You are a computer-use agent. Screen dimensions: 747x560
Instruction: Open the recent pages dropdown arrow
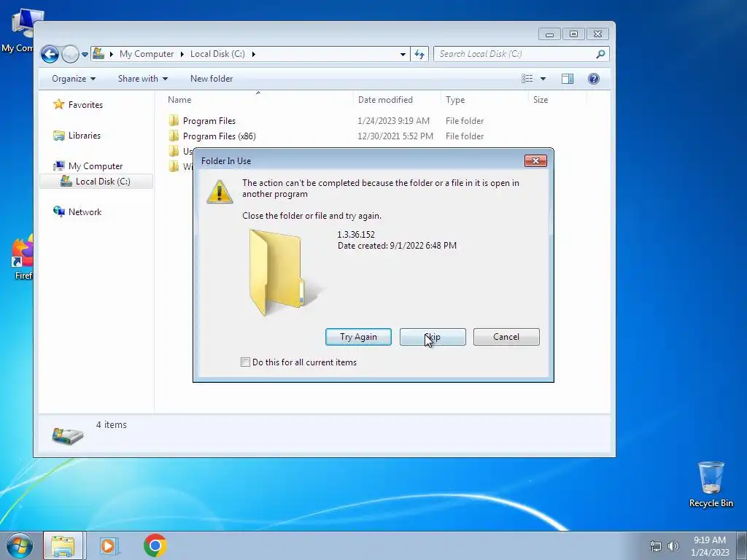coord(85,54)
